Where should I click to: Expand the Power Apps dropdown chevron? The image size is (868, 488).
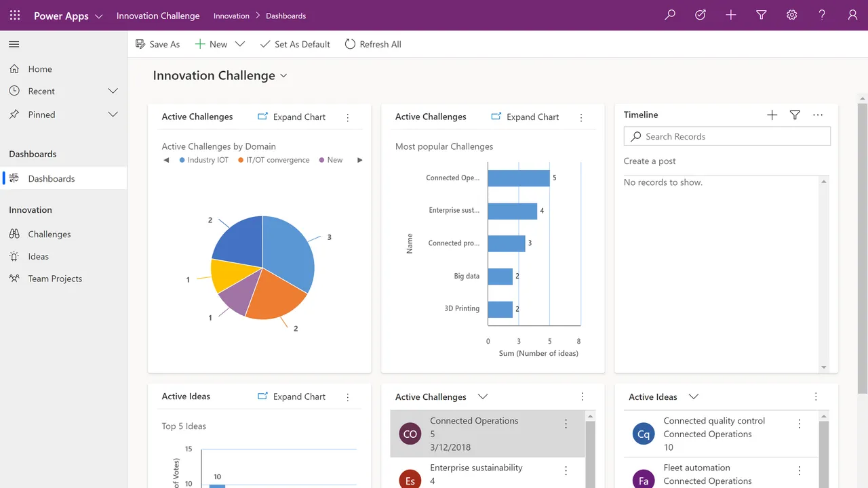99,16
